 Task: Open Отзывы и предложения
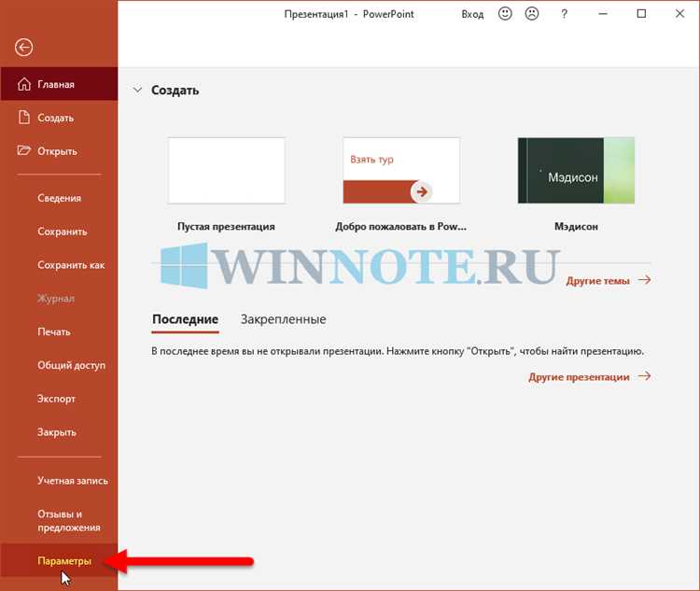69,520
